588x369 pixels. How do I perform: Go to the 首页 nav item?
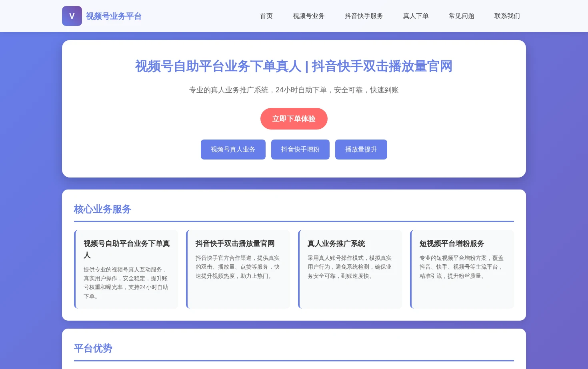click(x=266, y=16)
